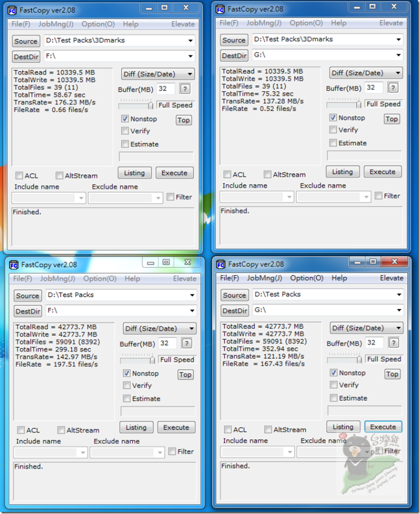
Task: Click buffer help '?' button in top-left window
Action: coord(185,89)
